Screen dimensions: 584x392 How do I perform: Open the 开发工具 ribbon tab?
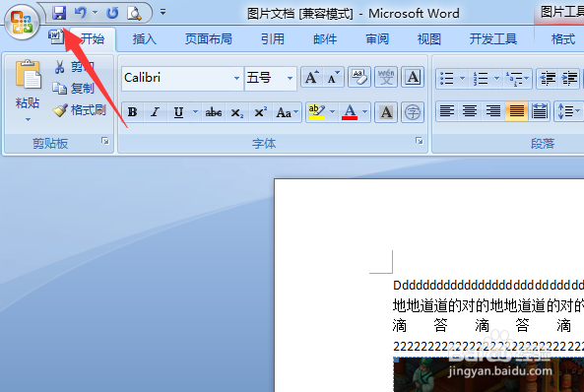493,38
